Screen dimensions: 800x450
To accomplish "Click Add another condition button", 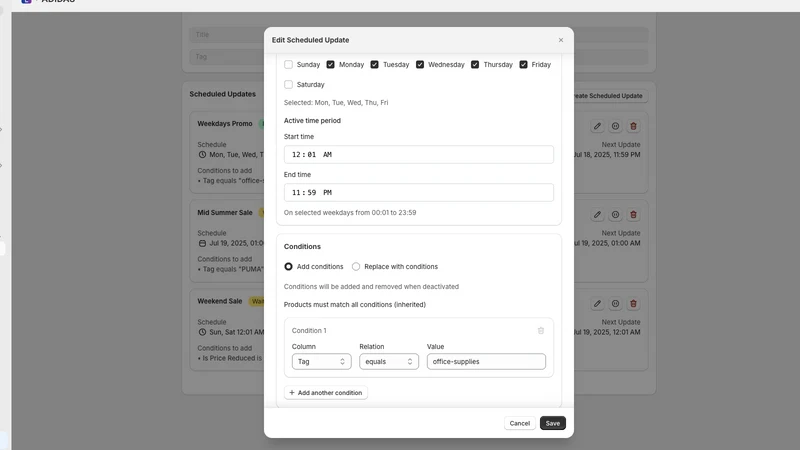I will (326, 392).
